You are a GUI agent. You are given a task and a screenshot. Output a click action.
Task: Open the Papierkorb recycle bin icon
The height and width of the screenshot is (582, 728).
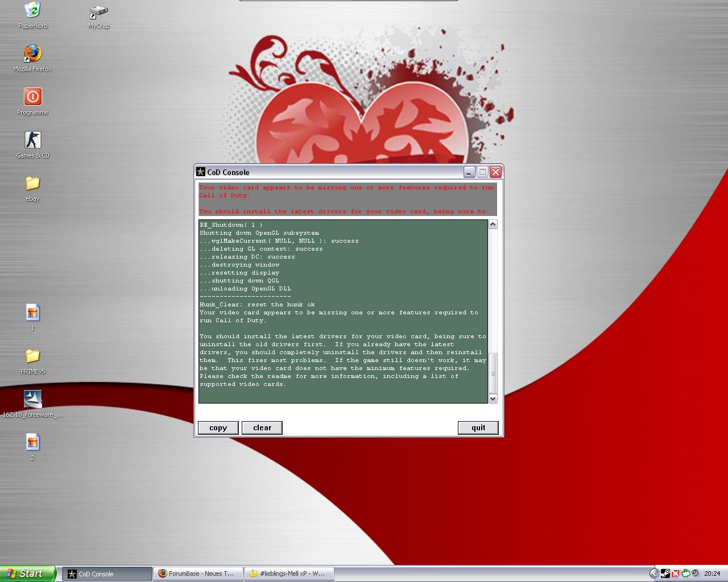[x=32, y=15]
